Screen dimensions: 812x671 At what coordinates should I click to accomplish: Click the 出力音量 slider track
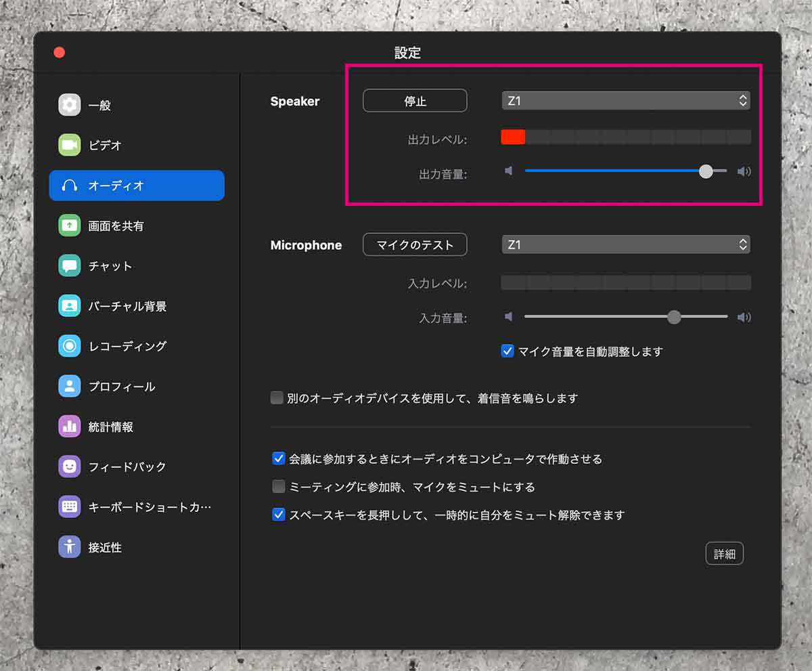(x=609, y=171)
